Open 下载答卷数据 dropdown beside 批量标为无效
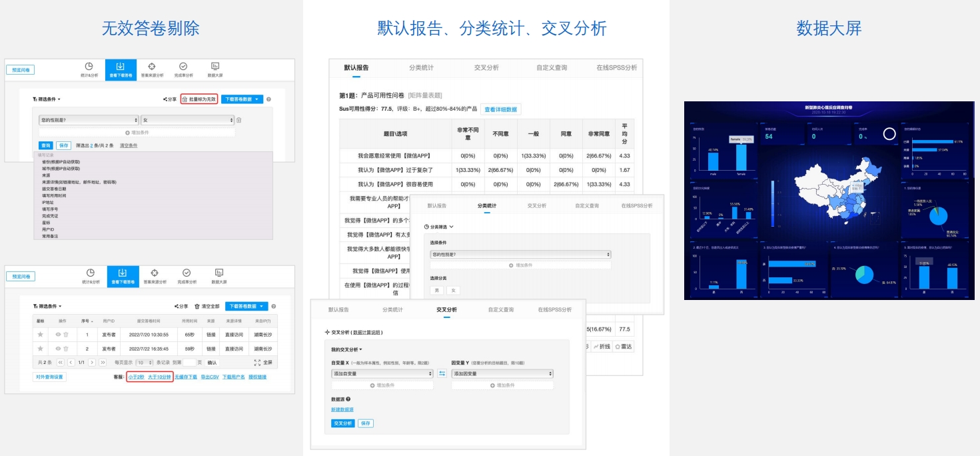The width and height of the screenshot is (980, 456). tap(242, 99)
